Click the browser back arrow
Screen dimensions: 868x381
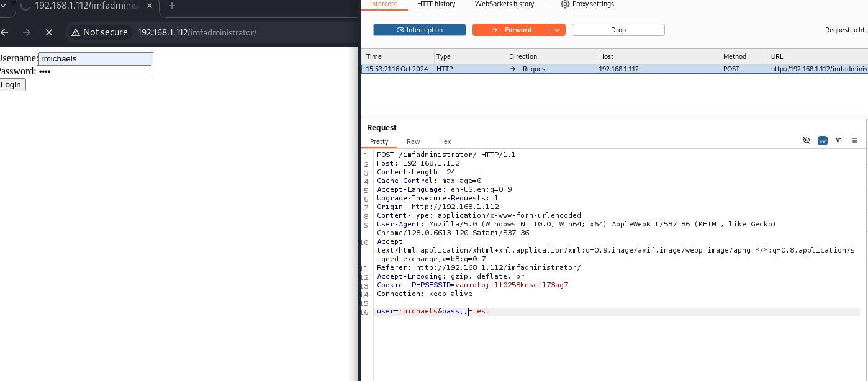click(4, 32)
